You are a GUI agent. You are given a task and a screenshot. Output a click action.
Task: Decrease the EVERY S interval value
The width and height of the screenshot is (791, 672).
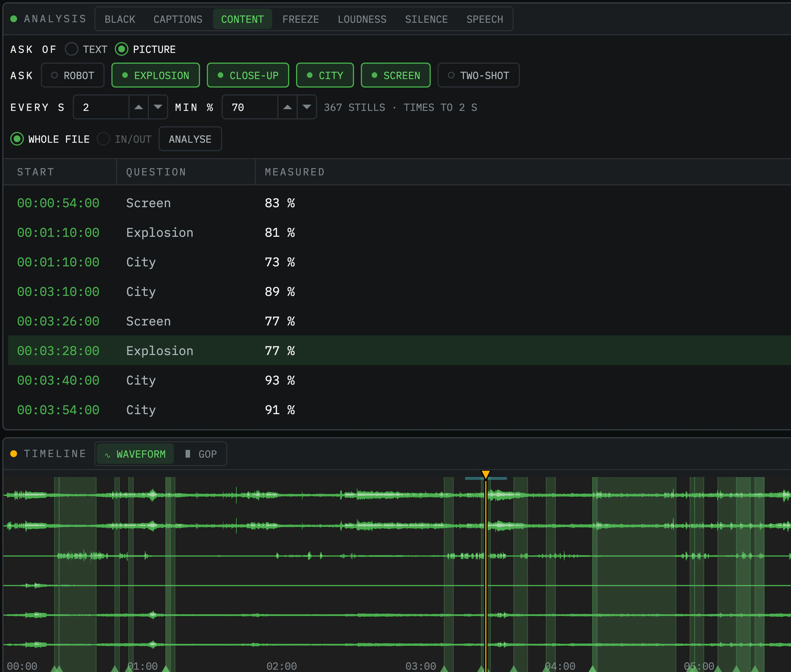click(x=158, y=108)
